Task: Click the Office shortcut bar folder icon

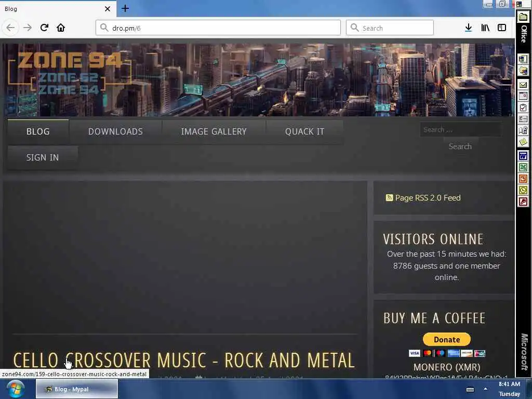Action: (523, 17)
